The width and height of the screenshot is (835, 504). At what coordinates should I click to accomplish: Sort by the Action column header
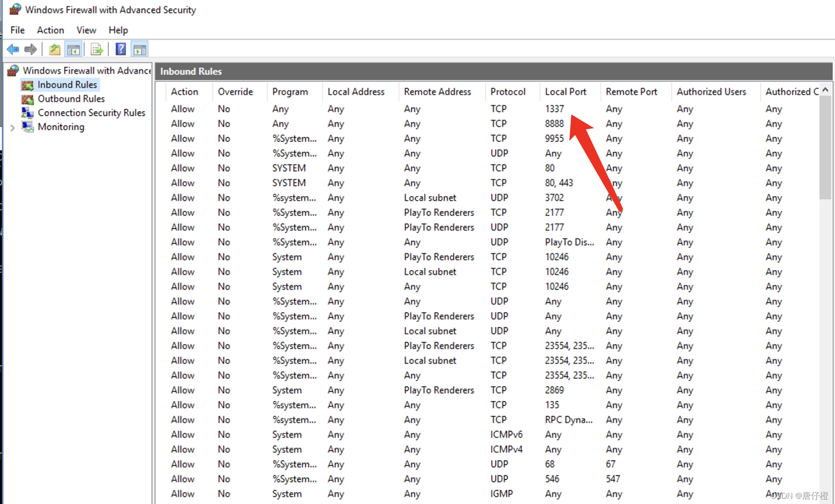click(185, 92)
